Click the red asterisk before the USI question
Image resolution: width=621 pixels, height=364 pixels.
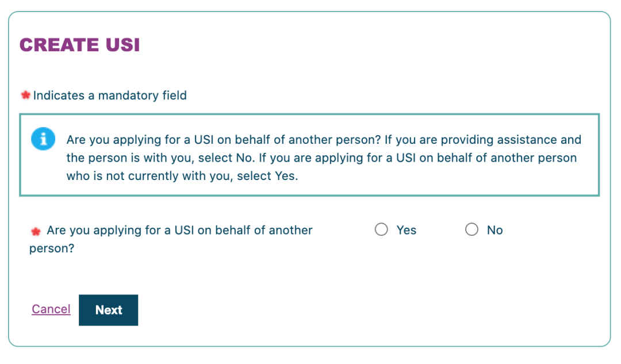(x=36, y=231)
